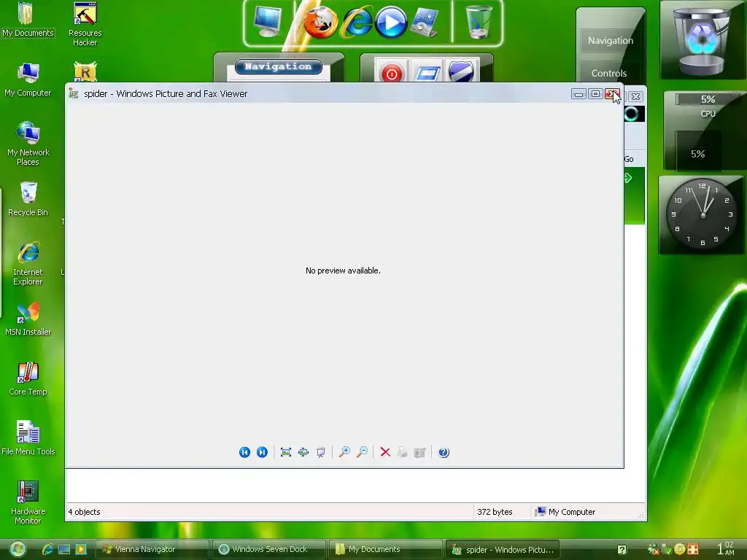Go to the previous image
This screenshot has width=747, height=560.
[x=244, y=452]
